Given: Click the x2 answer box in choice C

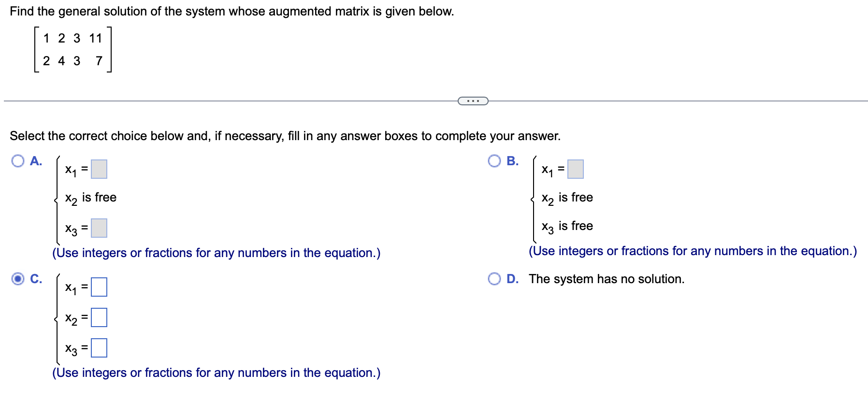Looking at the screenshot, I should [x=100, y=317].
